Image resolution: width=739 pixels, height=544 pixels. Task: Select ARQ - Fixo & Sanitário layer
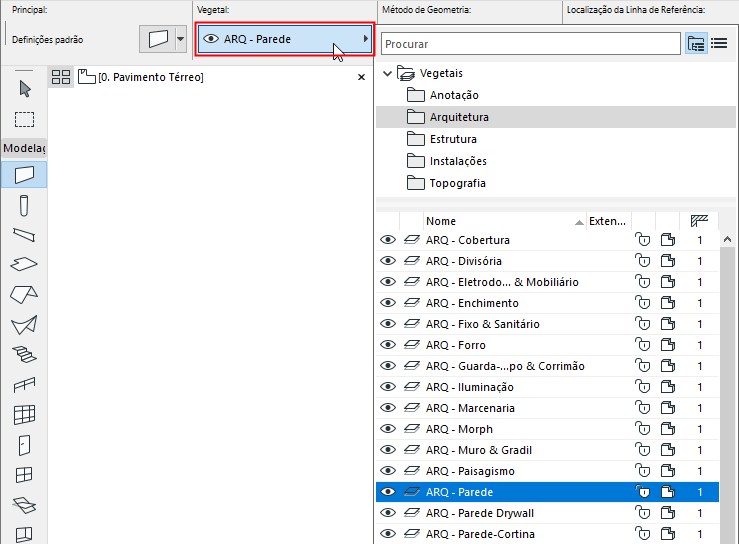point(483,324)
